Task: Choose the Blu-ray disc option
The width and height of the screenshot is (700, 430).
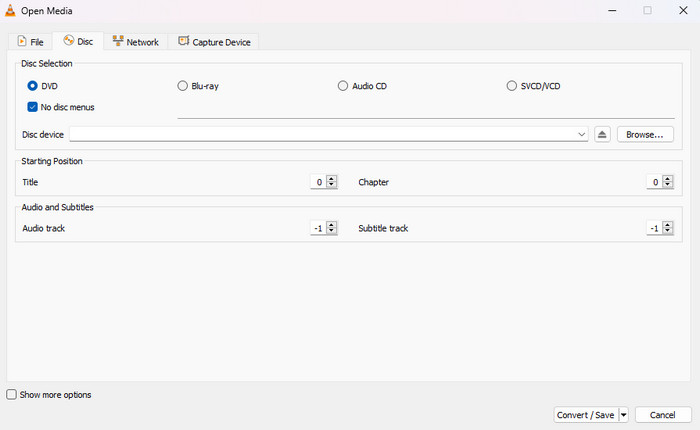Action: click(183, 86)
